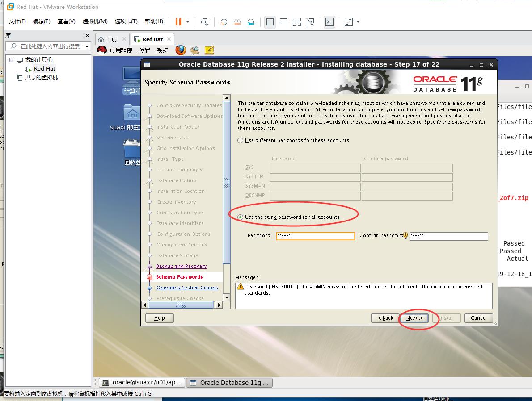The width and height of the screenshot is (532, 401).
Task: Open the 文件 menu
Action: pyautogui.click(x=17, y=21)
